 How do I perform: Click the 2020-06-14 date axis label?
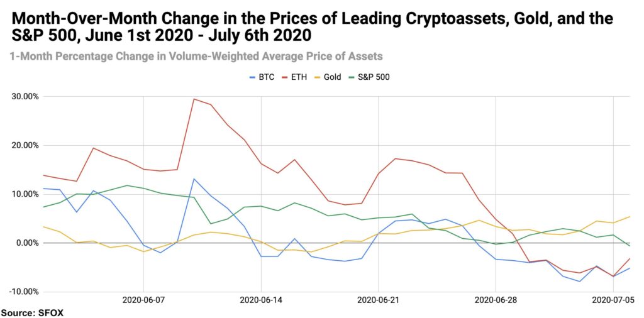click(261, 300)
